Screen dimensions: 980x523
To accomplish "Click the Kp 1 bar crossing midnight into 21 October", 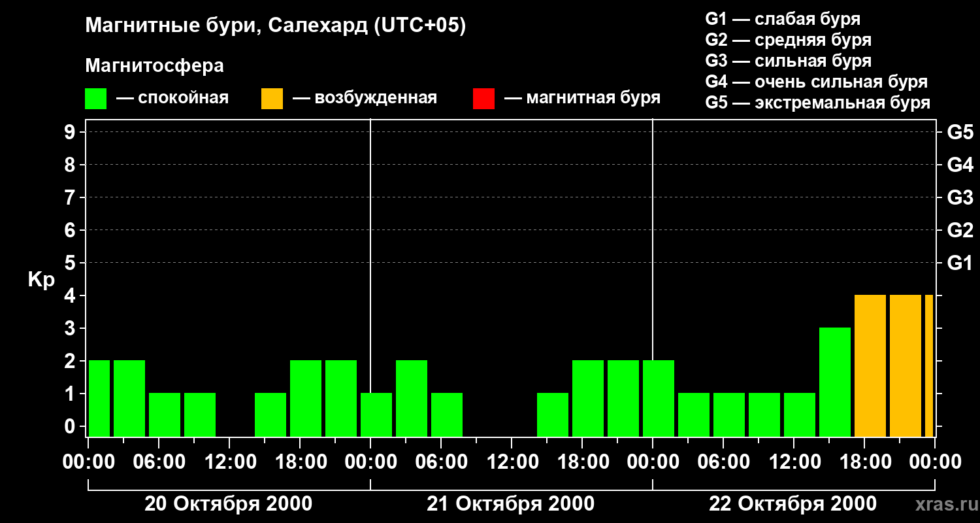I will (376, 414).
